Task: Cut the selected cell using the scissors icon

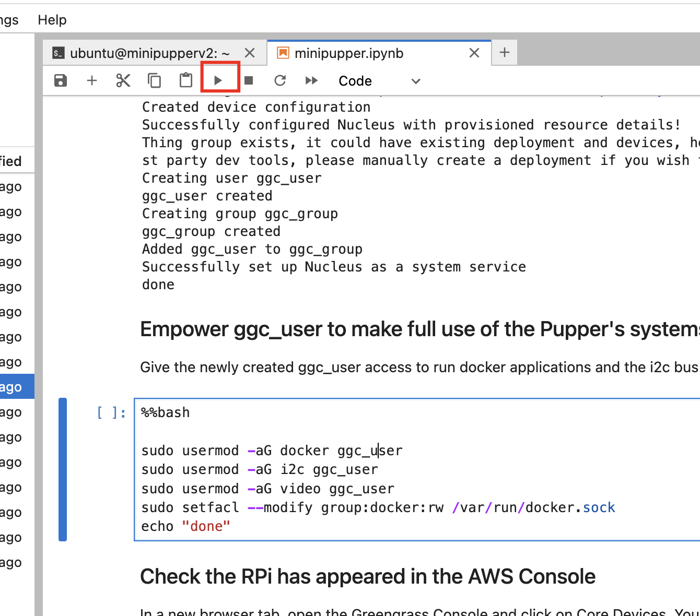Action: pyautogui.click(x=123, y=80)
